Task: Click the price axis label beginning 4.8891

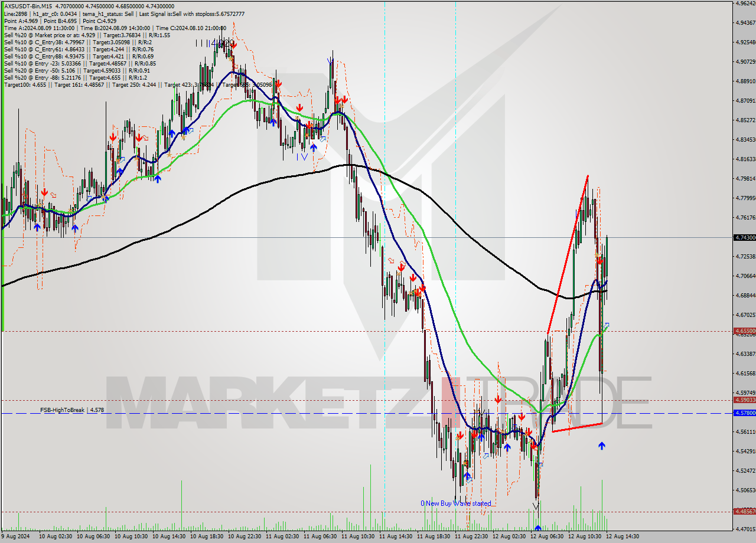Action: 745,81
